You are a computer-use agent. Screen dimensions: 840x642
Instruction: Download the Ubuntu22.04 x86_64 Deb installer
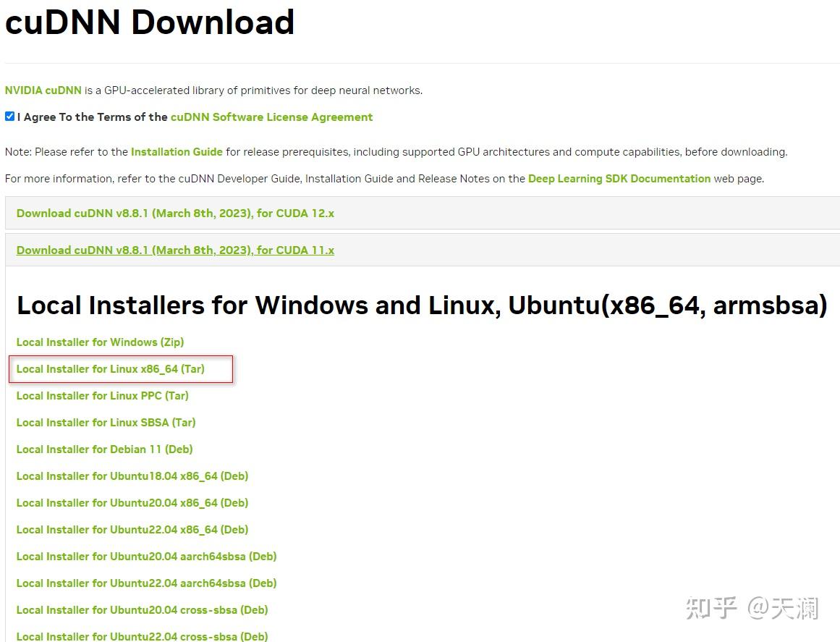click(x=132, y=529)
